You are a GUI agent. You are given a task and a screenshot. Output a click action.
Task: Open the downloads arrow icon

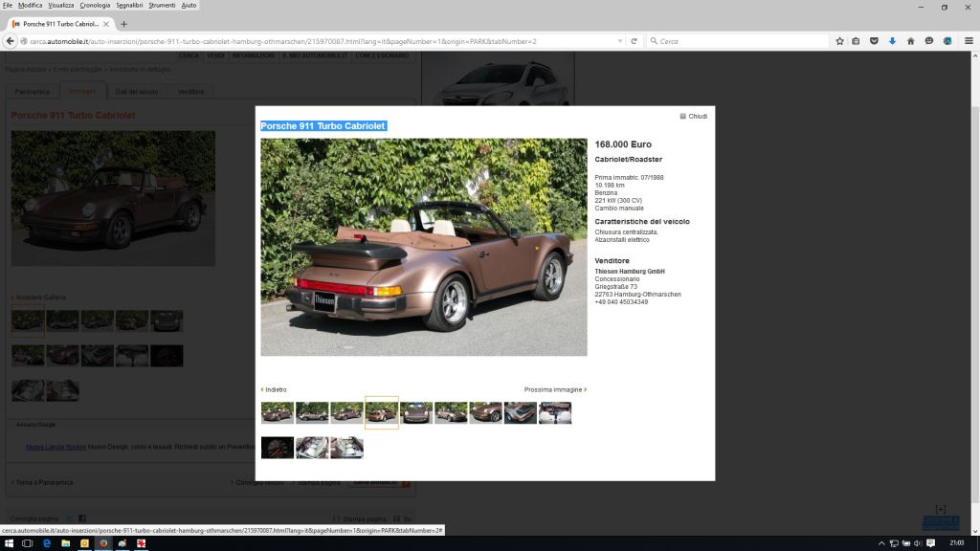click(893, 41)
